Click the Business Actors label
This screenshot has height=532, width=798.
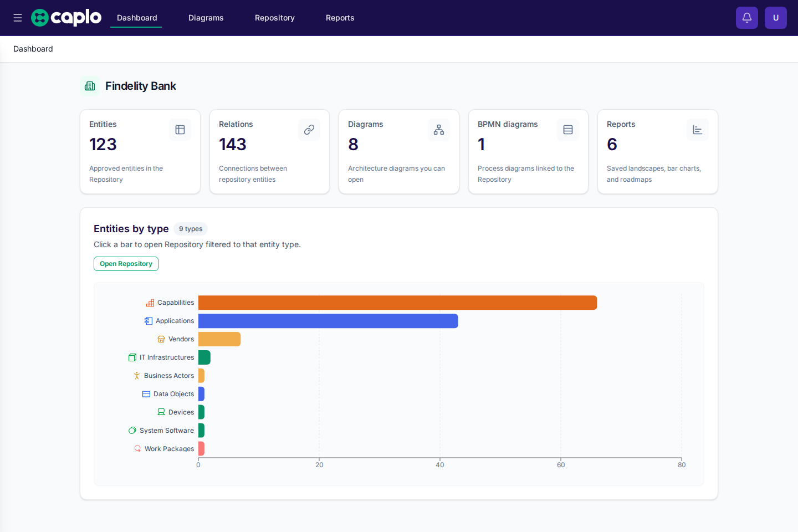169,376
